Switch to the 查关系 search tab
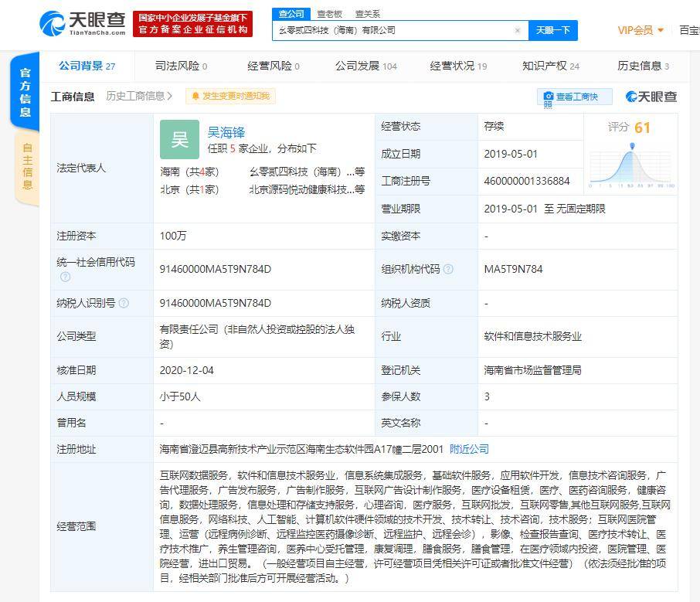This screenshot has width=700, height=602. (368, 14)
